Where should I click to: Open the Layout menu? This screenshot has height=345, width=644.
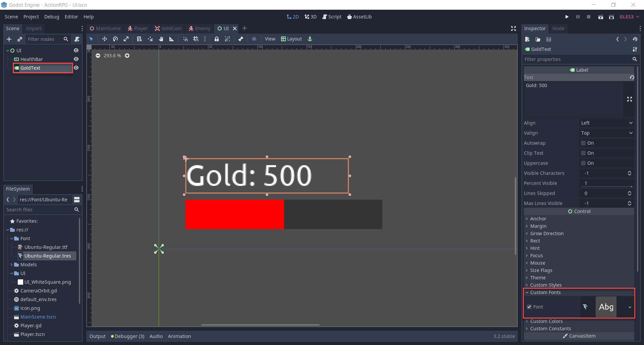291,39
